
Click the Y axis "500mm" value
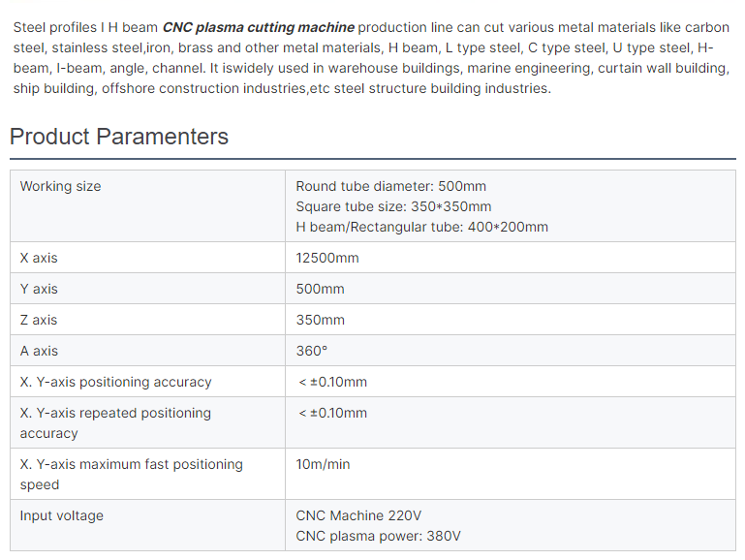(320, 289)
